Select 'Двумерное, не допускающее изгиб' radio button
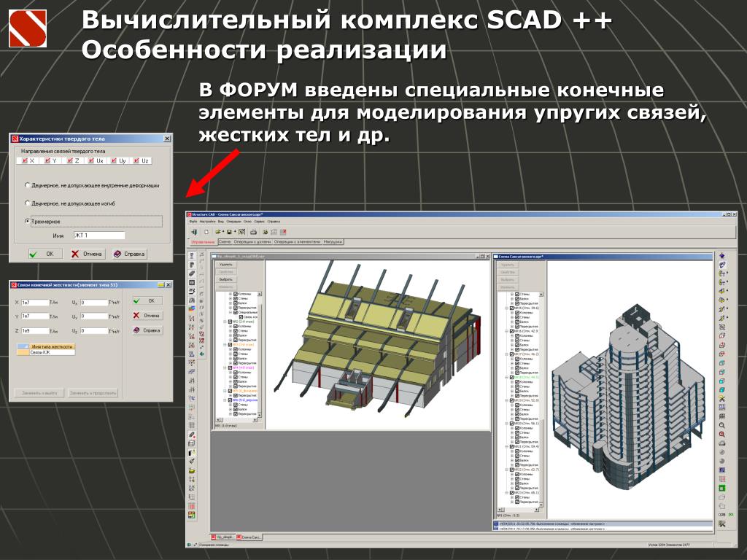Image resolution: width=747 pixels, height=560 pixels. (27, 203)
